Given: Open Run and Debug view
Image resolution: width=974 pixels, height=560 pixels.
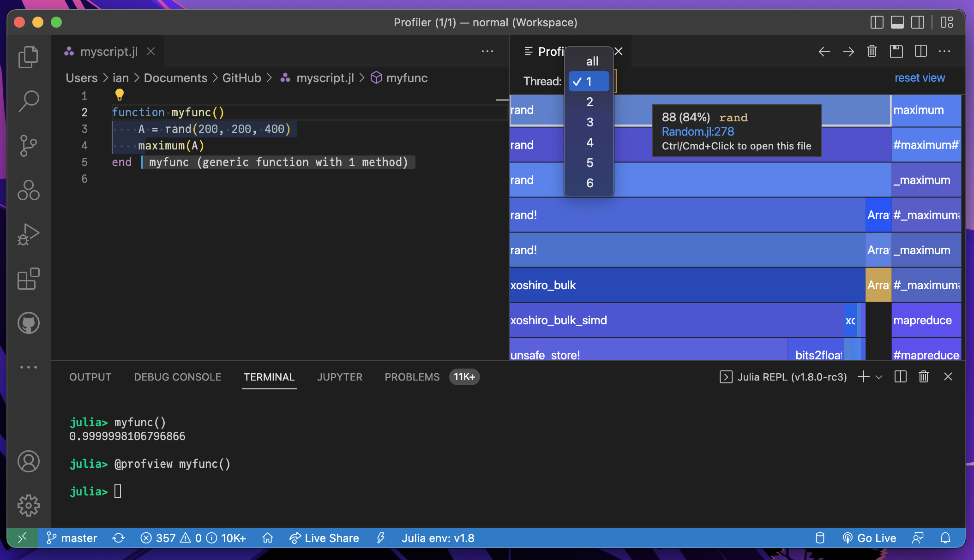Looking at the screenshot, I should pos(28,234).
